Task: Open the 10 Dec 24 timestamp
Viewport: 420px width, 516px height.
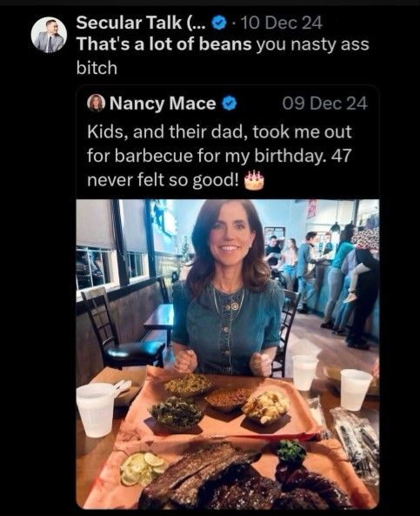Action: pyautogui.click(x=282, y=23)
